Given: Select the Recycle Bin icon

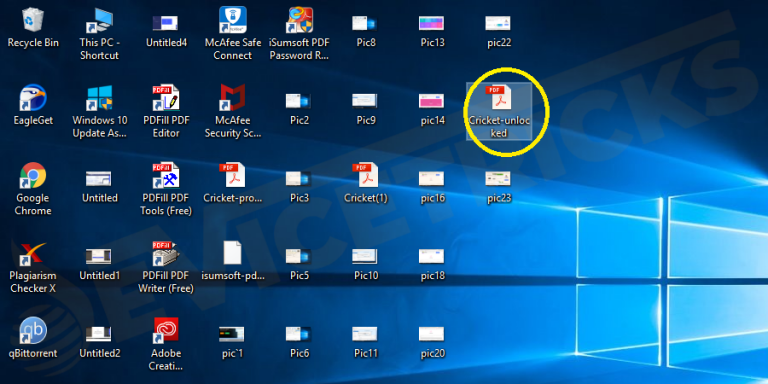Looking at the screenshot, I should click(33, 20).
